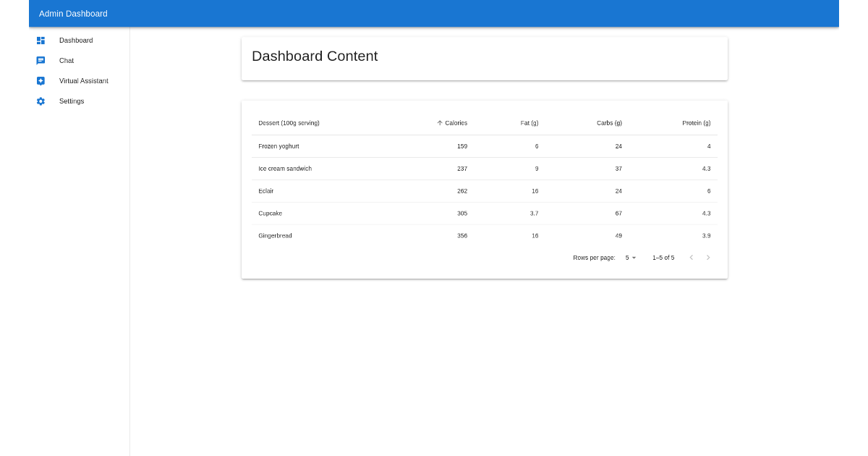
Task: Expand the rows-per-page selector showing 5
Action: click(x=630, y=258)
